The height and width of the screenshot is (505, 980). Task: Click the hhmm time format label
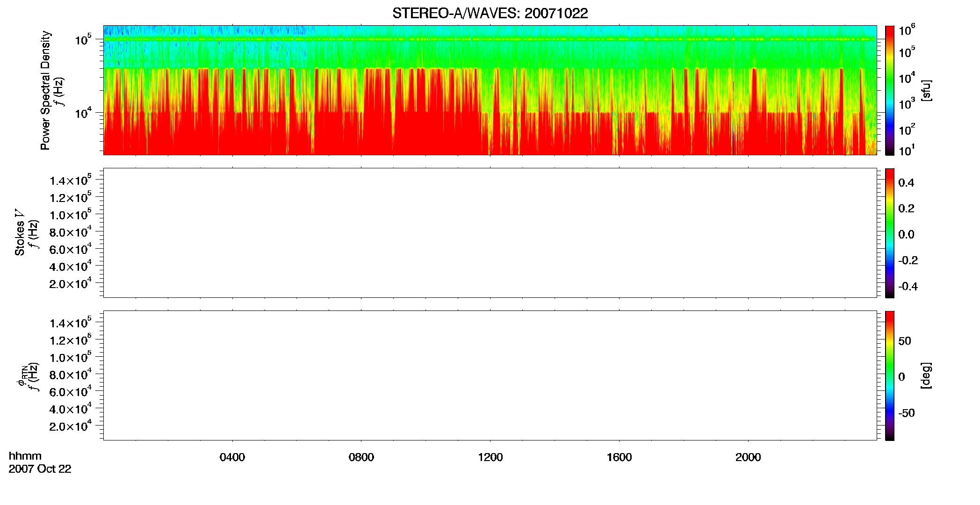coord(25,456)
